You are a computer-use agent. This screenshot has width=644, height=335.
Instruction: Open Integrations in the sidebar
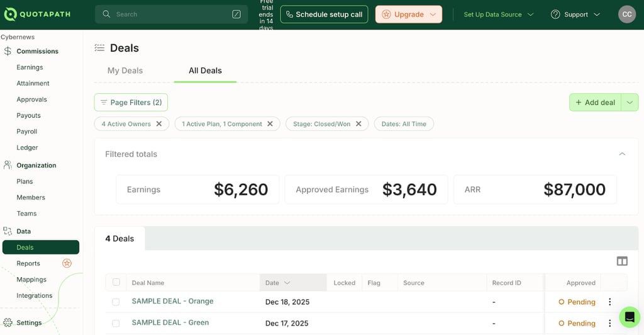pyautogui.click(x=35, y=295)
